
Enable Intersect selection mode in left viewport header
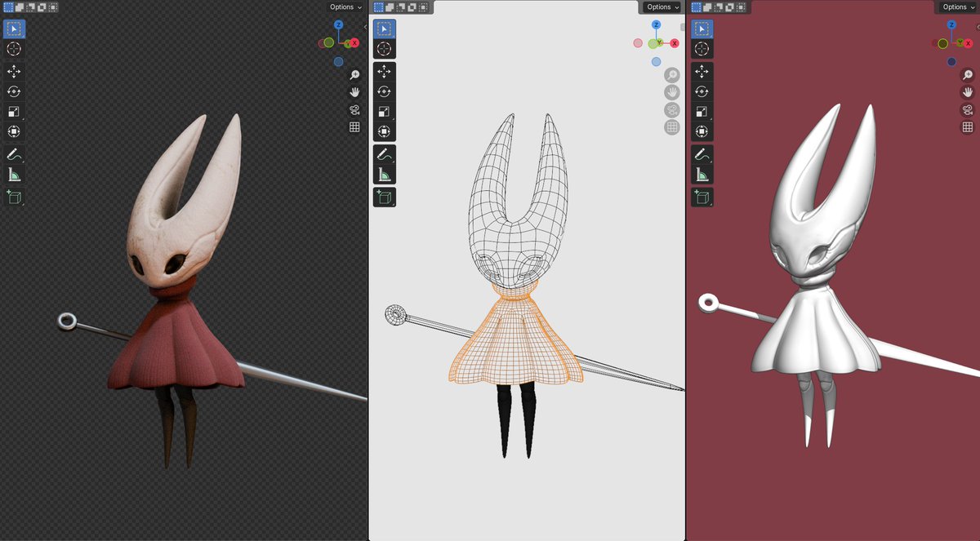[53, 7]
